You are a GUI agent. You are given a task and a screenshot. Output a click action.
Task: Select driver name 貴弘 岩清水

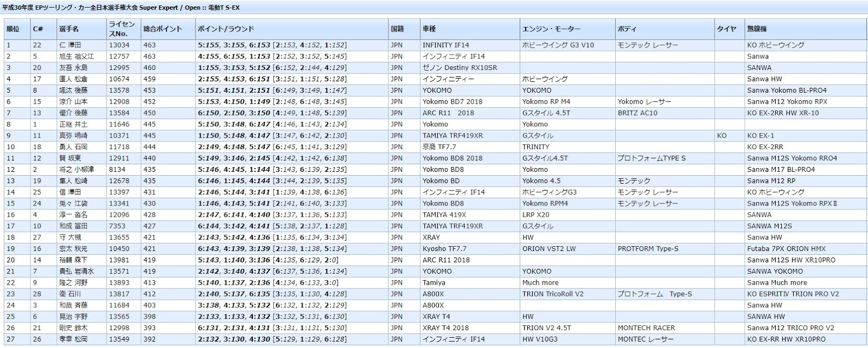click(76, 272)
